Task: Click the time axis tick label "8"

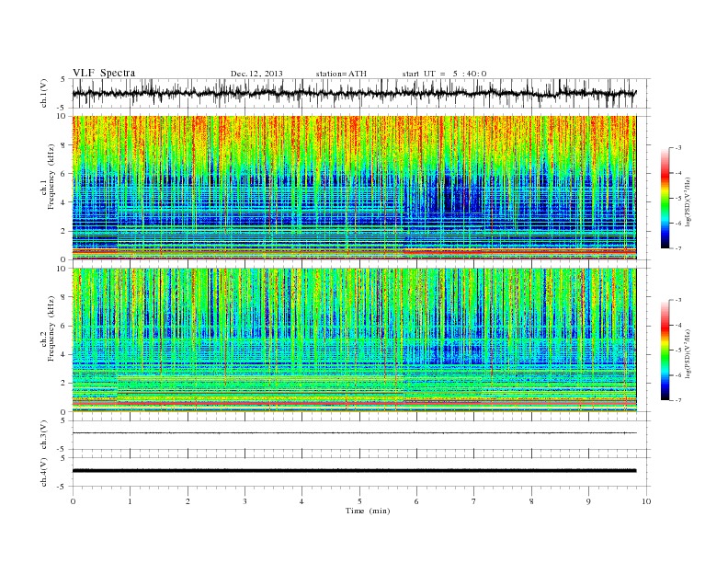Action: pyautogui.click(x=531, y=501)
